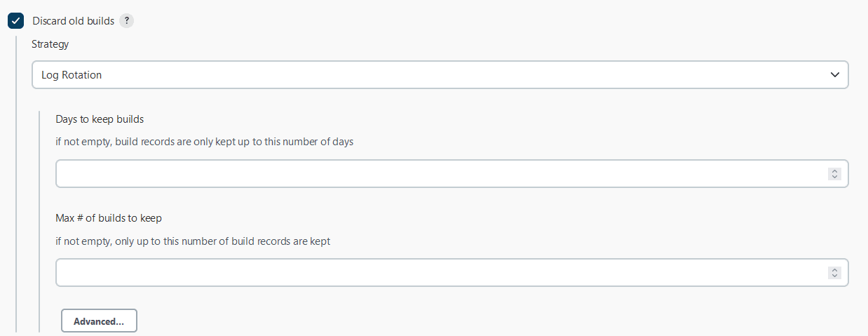Click the days-limit description under Days to keep builds
The image size is (868, 336).
click(x=204, y=142)
